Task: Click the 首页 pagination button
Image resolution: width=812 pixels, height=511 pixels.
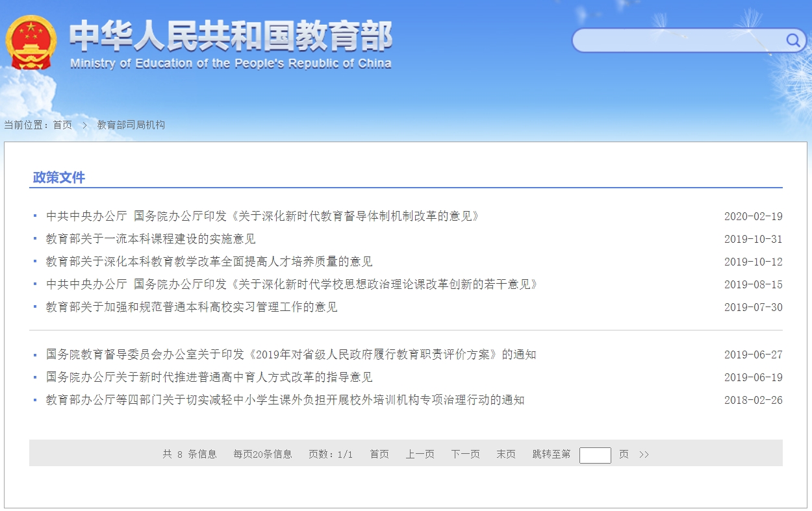Action: click(379, 455)
